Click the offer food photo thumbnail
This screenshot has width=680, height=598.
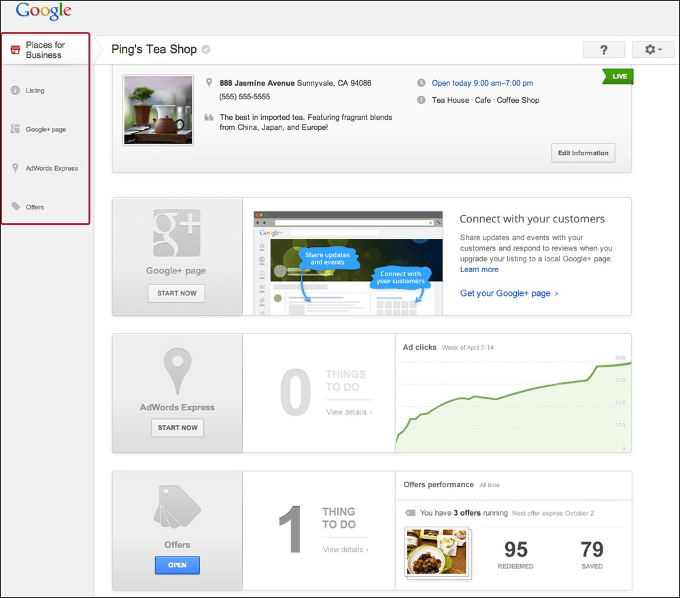[x=437, y=552]
